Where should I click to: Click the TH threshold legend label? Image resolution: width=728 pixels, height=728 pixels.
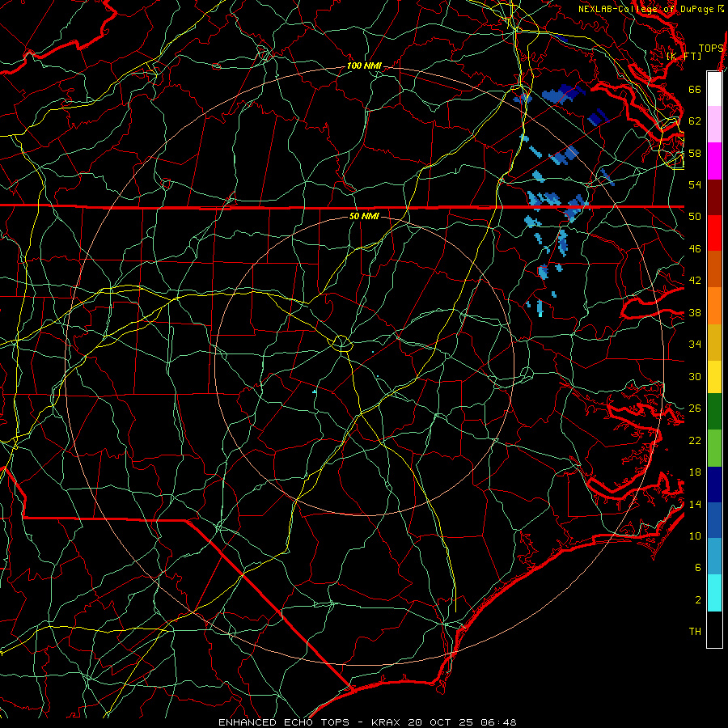(x=695, y=632)
